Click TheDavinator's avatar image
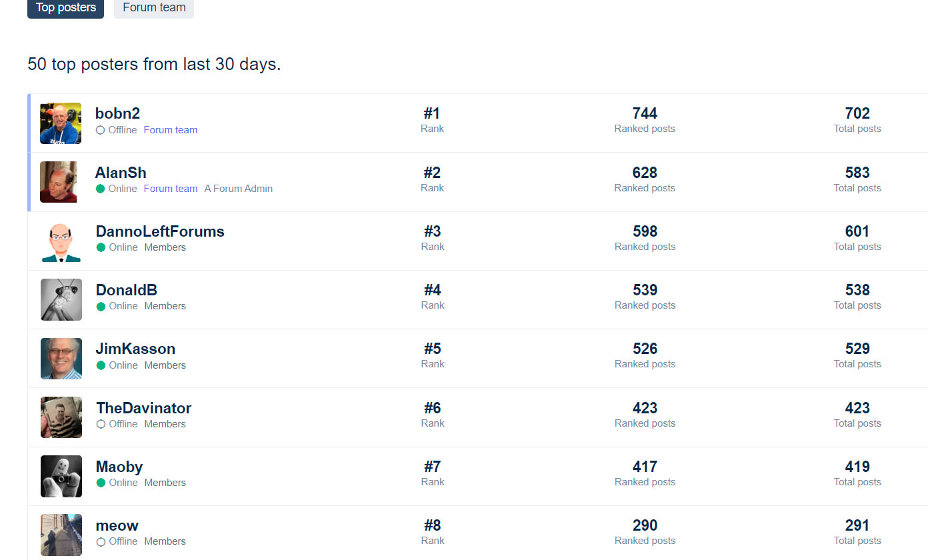This screenshot has width=928, height=560. click(x=61, y=417)
